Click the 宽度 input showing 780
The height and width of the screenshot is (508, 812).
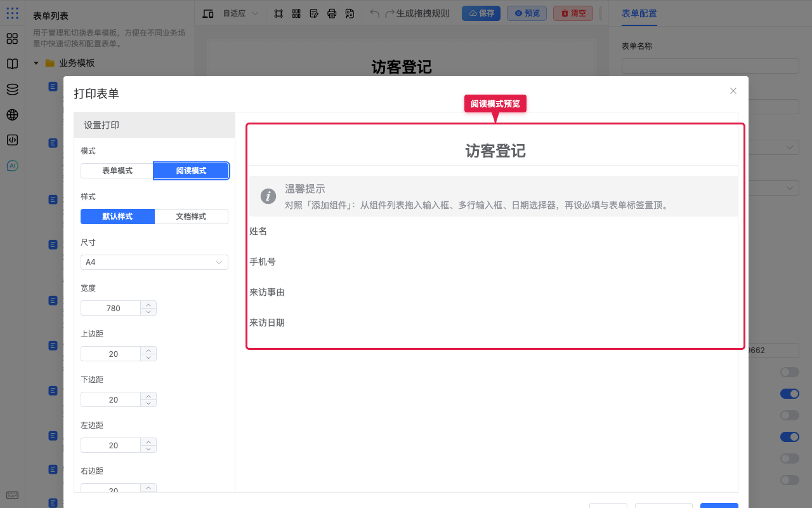pyautogui.click(x=111, y=308)
